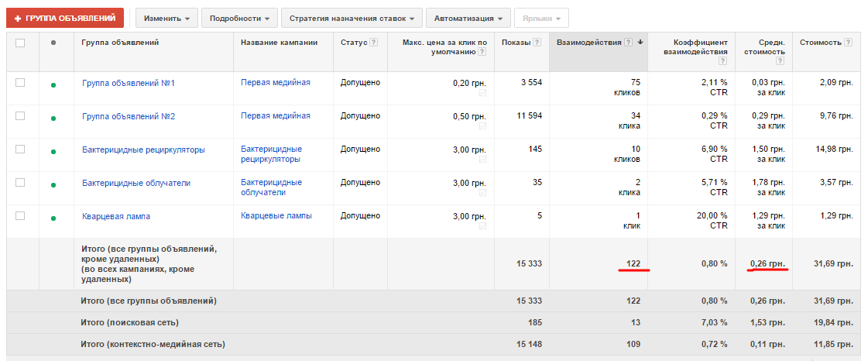Open the Ярлыки dropdown

(541, 19)
